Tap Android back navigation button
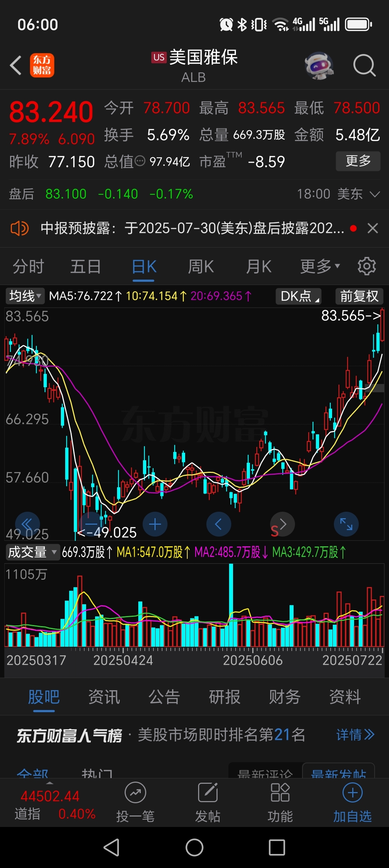This screenshot has width=389, height=868. pos(111,847)
